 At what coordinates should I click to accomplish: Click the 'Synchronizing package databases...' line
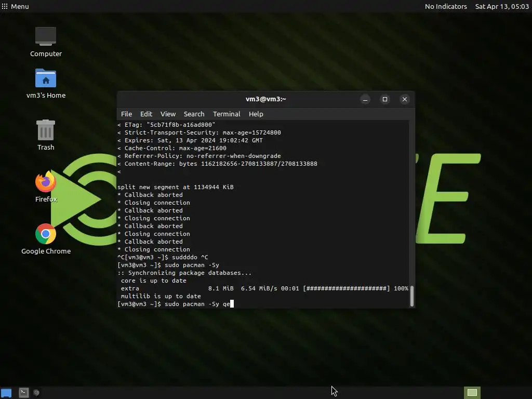click(184, 273)
